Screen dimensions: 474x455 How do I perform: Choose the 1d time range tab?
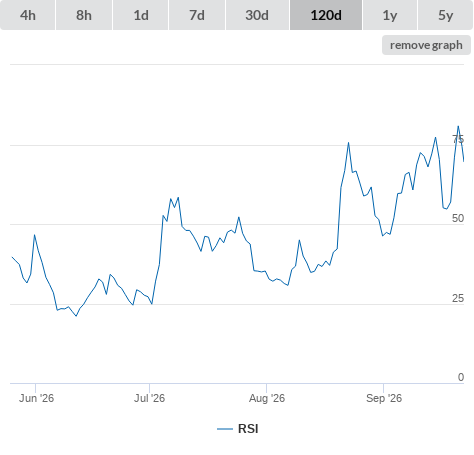tap(141, 15)
